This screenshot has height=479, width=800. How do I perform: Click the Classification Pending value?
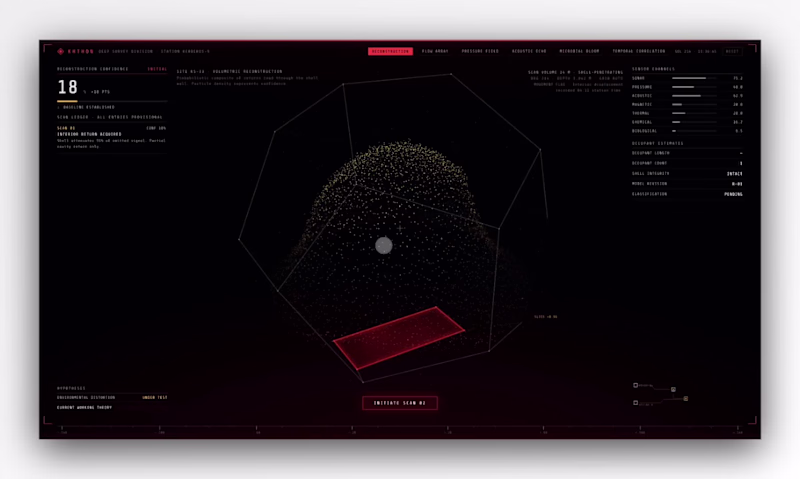[733, 194]
